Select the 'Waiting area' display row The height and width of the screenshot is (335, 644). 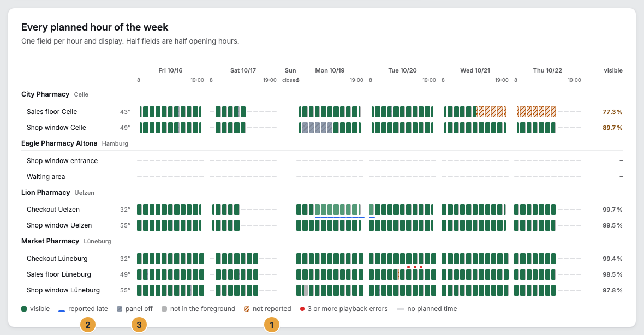coord(322,177)
